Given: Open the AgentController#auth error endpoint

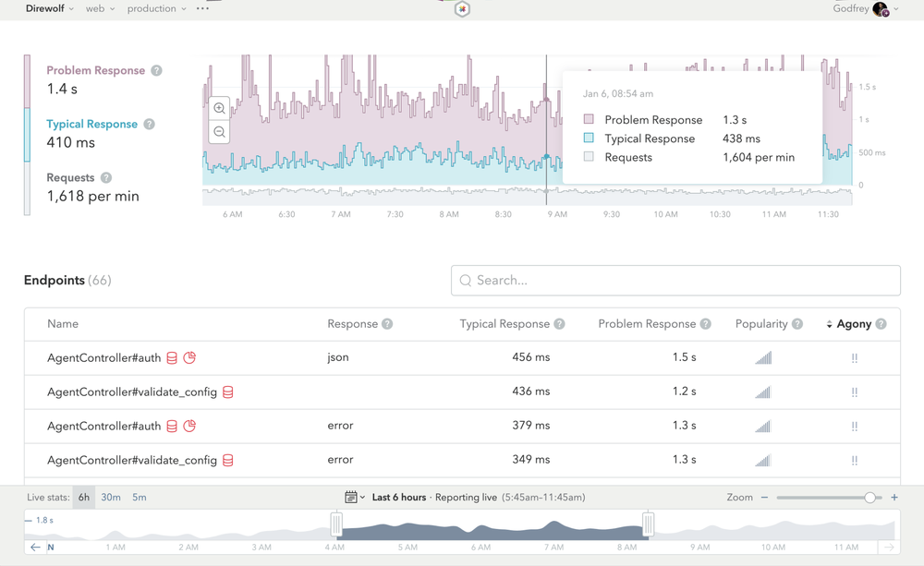Looking at the screenshot, I should pyautogui.click(x=103, y=426).
